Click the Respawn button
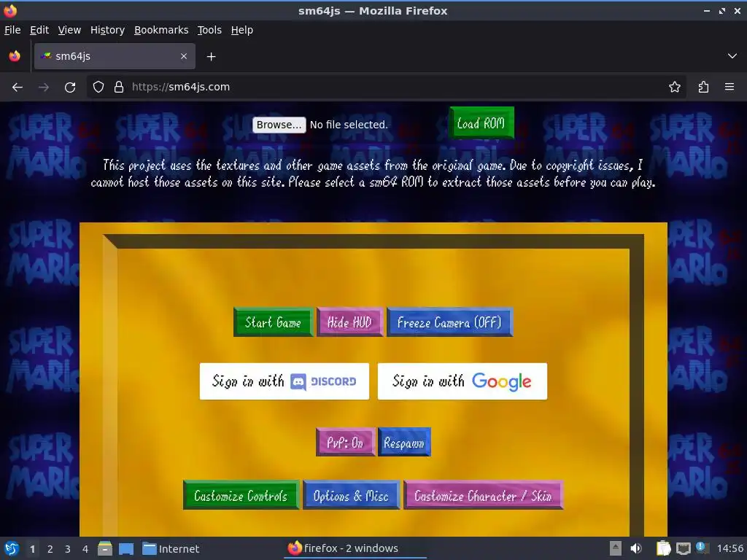Viewport: 747px width, 560px height. (404, 443)
